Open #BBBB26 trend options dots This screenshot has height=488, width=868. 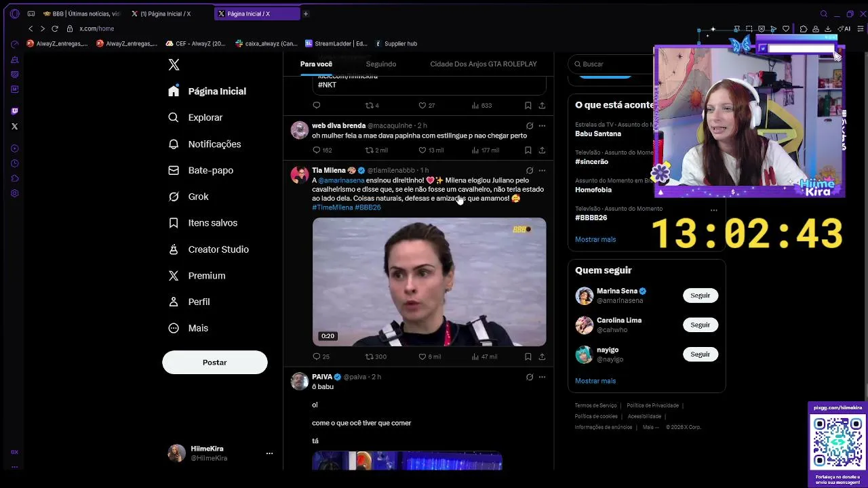(x=713, y=210)
